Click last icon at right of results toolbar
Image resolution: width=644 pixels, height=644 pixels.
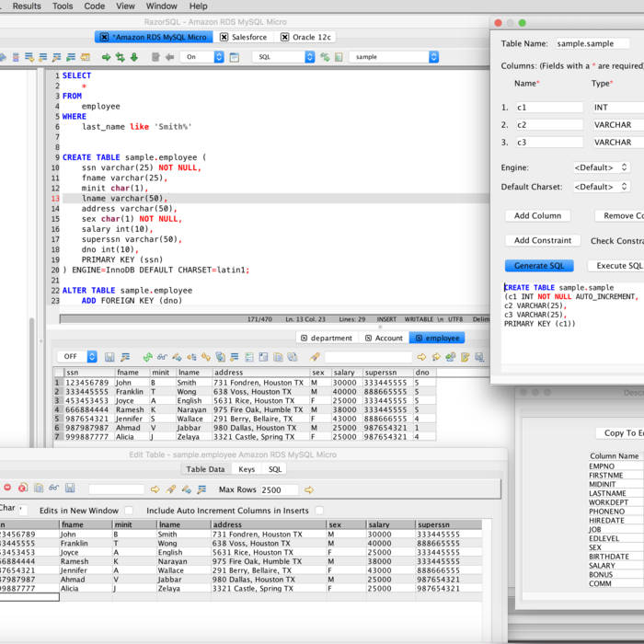479,357
